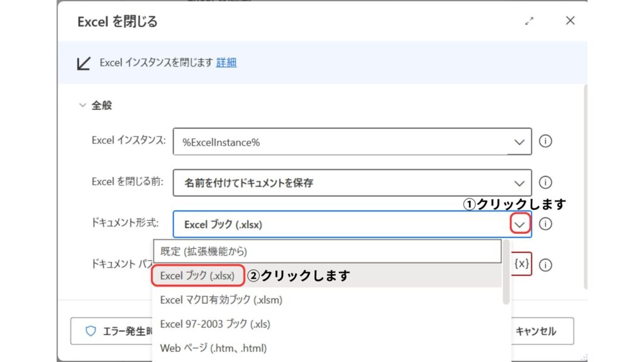Select Web ページ (.htm、.html) option
644x362 pixels.
click(x=327, y=348)
